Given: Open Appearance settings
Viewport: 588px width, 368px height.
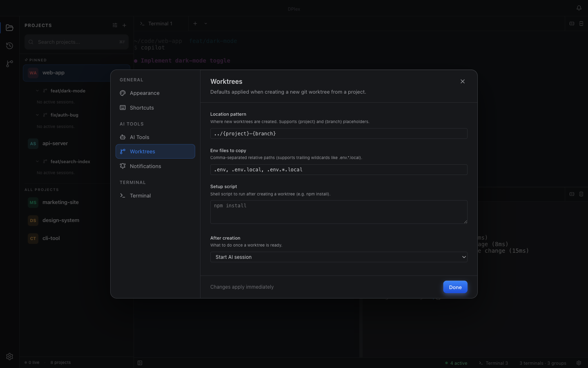Looking at the screenshot, I should click(x=155, y=93).
